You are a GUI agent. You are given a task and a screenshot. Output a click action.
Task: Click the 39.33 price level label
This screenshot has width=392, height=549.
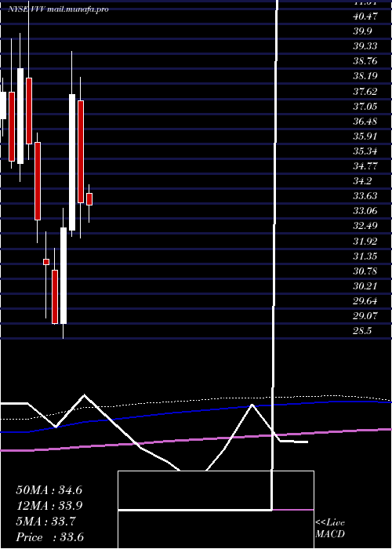[x=365, y=46]
